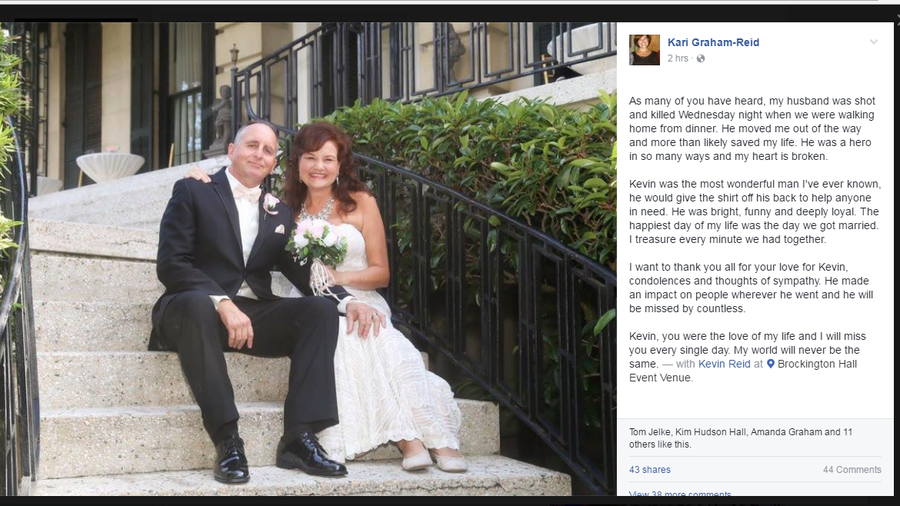The image size is (900, 506).
Task: Click the location pin icon
Action: point(770,364)
